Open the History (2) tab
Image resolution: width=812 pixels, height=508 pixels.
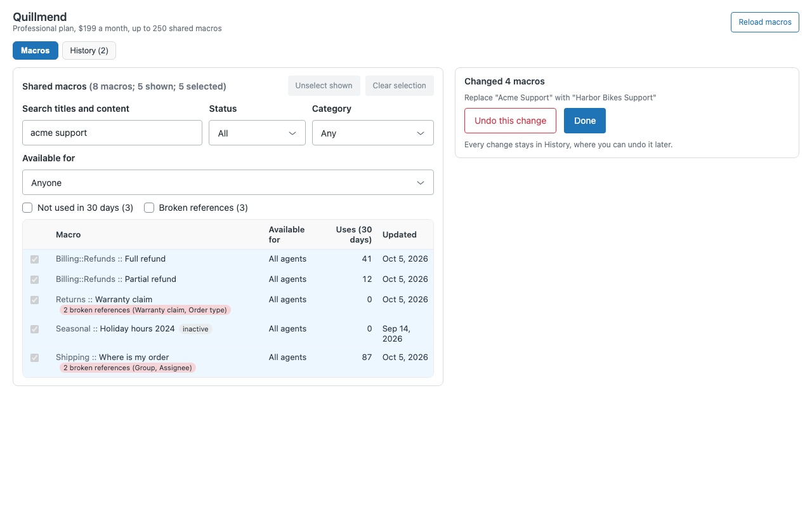coord(89,50)
